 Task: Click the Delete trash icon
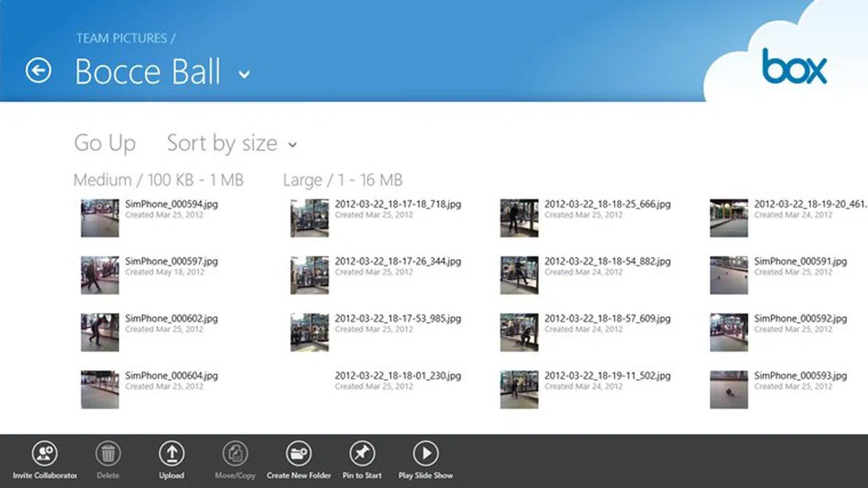click(x=108, y=454)
